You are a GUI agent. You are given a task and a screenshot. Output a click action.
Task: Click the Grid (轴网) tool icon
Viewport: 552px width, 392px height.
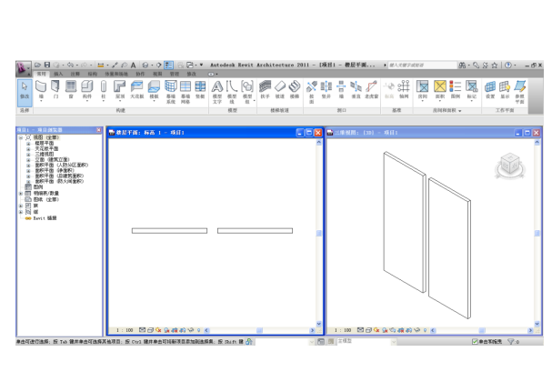click(x=404, y=89)
